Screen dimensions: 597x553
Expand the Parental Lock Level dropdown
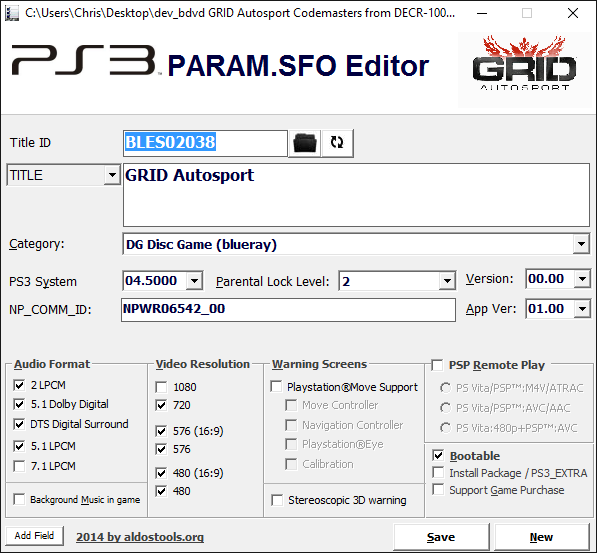click(447, 281)
